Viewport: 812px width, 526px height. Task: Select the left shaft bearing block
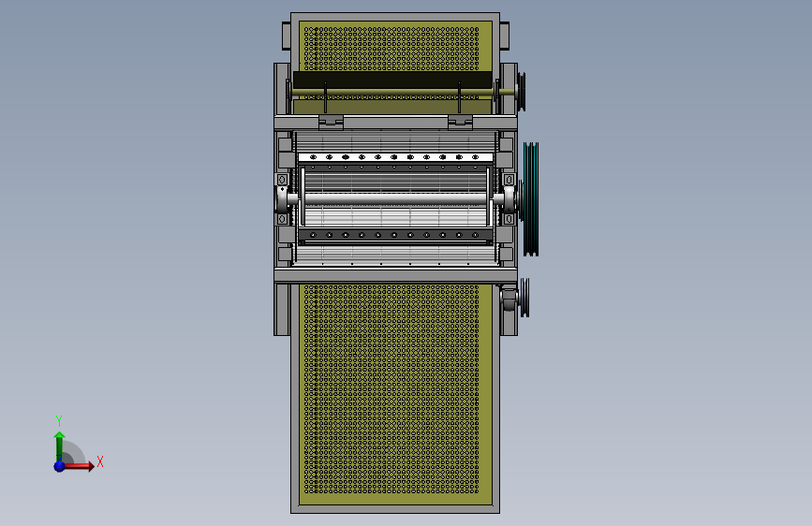[x=281, y=199]
